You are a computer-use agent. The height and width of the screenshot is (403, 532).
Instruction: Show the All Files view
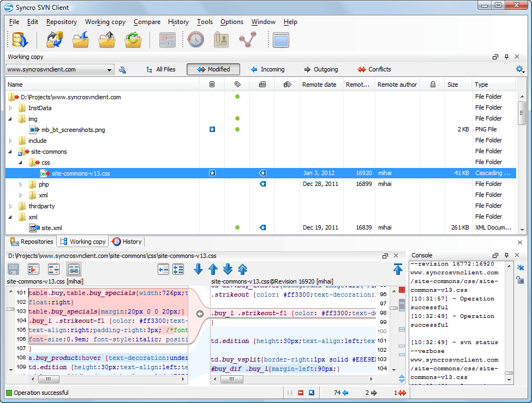[161, 69]
